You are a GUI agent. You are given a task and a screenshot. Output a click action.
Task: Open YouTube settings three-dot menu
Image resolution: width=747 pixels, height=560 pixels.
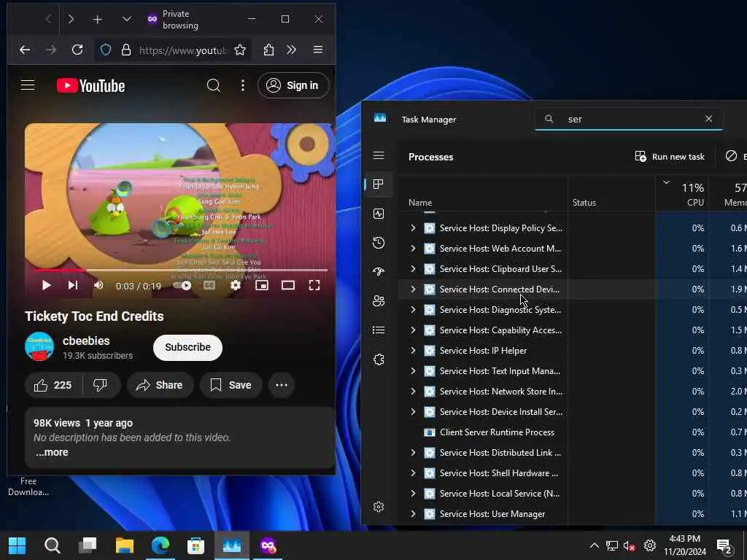pos(242,85)
